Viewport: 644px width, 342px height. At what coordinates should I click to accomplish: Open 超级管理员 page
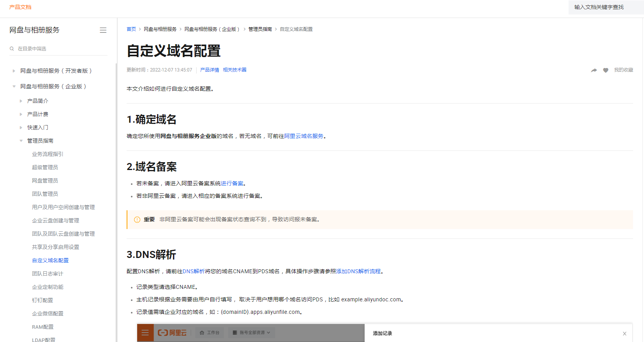pos(45,167)
